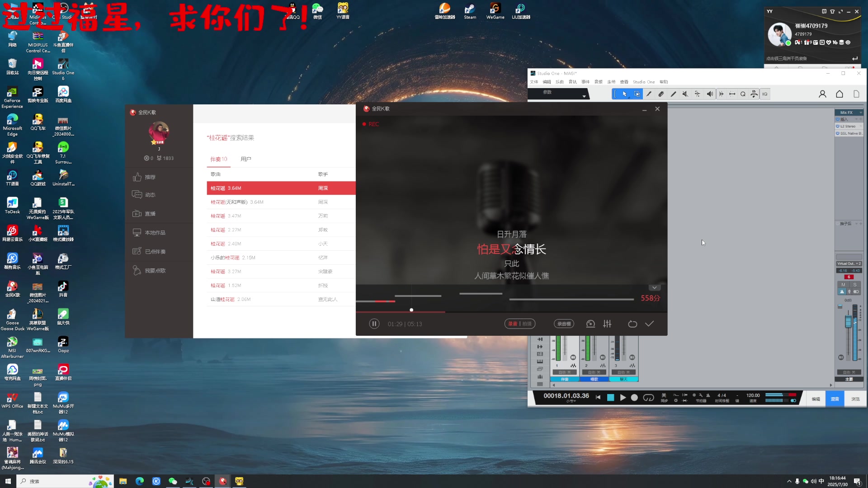
Task: Open 编辑 edit view in bottom bar
Action: tap(816, 399)
